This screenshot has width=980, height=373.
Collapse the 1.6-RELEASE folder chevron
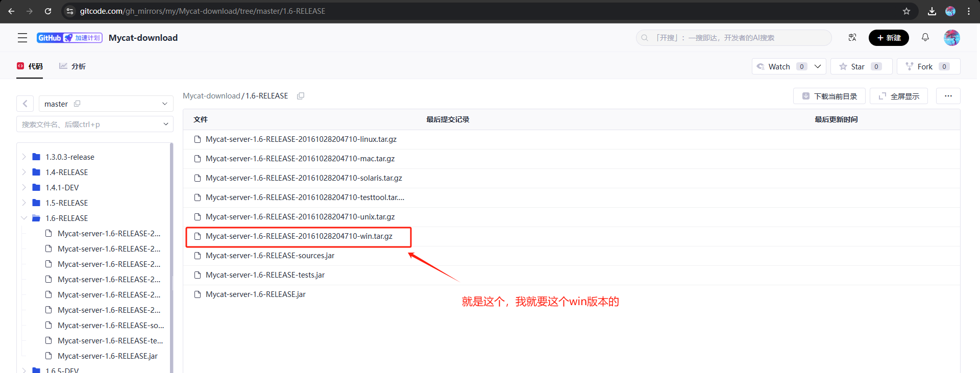pos(24,218)
